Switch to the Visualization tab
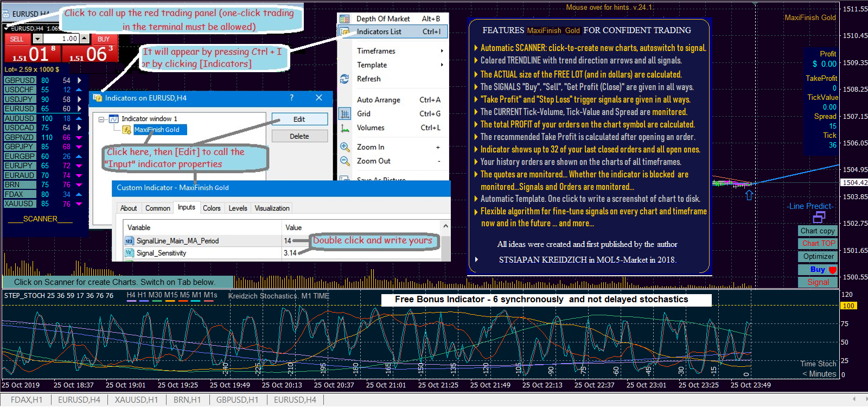The image size is (868, 407). pyautogui.click(x=272, y=208)
